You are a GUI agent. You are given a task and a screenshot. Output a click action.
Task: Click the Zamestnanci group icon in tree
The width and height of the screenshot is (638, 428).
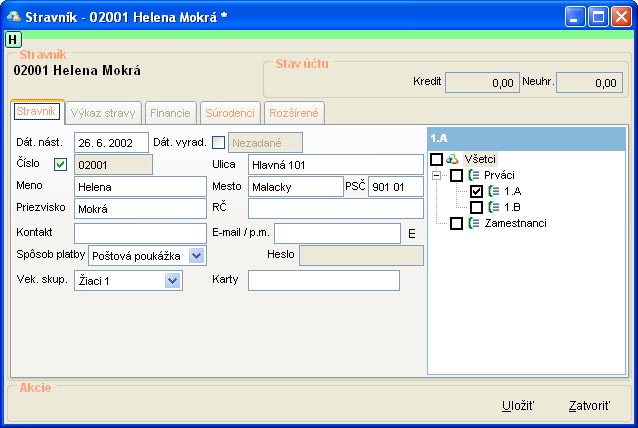click(473, 223)
